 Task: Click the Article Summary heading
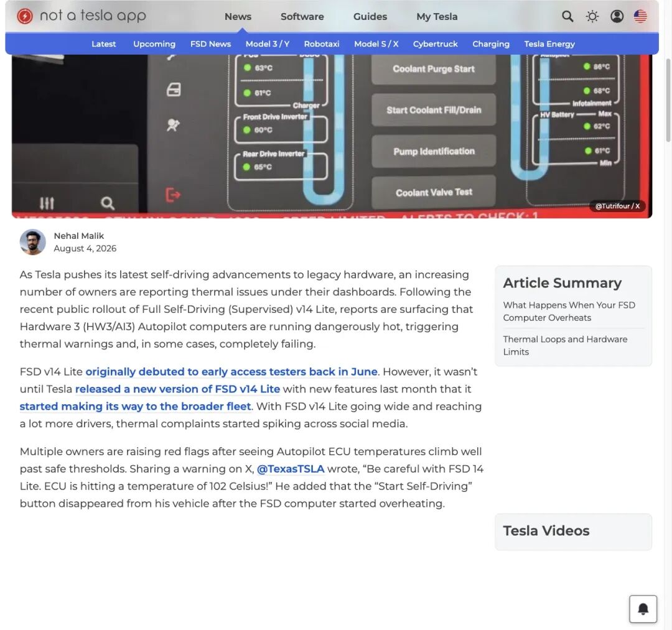point(562,283)
